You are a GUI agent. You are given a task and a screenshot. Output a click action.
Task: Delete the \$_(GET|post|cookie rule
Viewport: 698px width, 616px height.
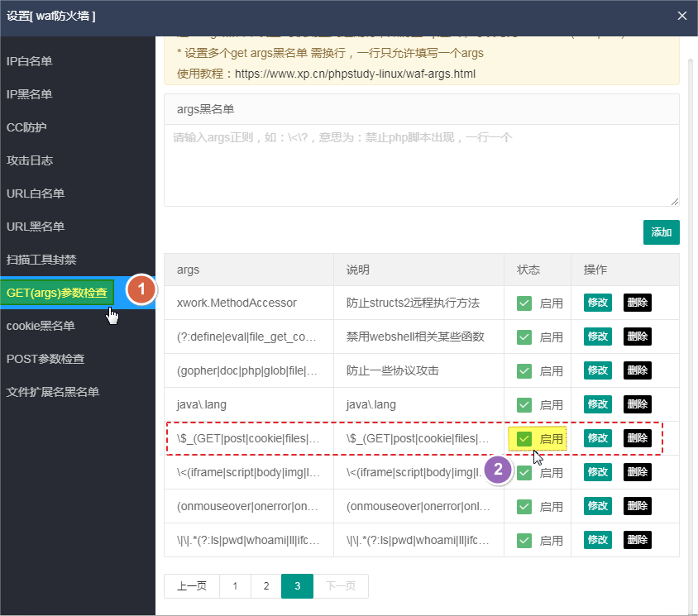637,438
